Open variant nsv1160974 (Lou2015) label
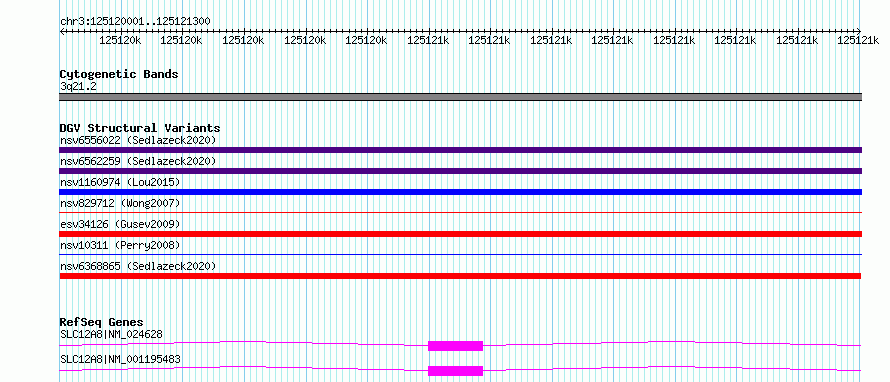 tap(120, 182)
